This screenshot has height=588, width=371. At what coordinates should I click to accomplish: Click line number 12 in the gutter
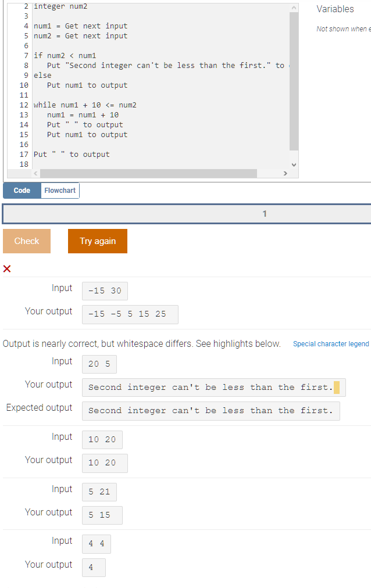(x=24, y=105)
